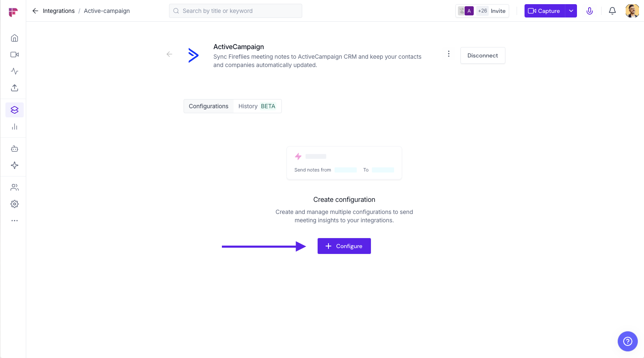Image resolution: width=644 pixels, height=358 pixels.
Task: Open the Team members icon
Action: coord(15,187)
